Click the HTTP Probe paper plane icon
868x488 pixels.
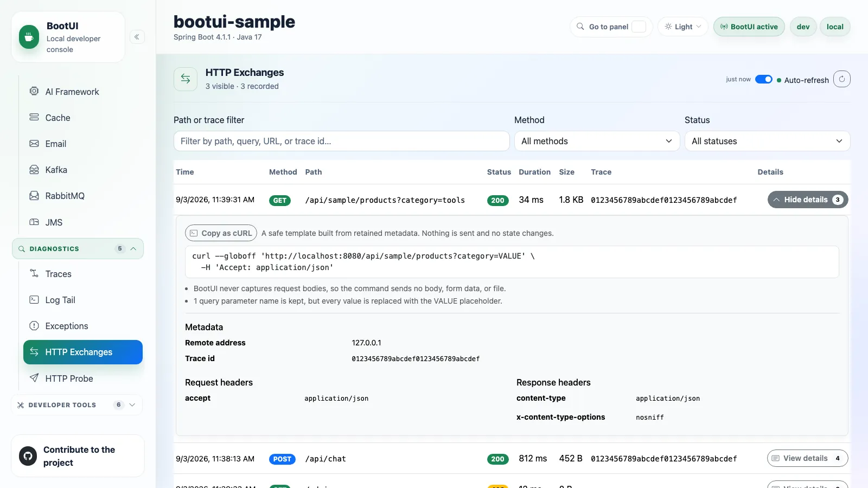click(x=34, y=378)
